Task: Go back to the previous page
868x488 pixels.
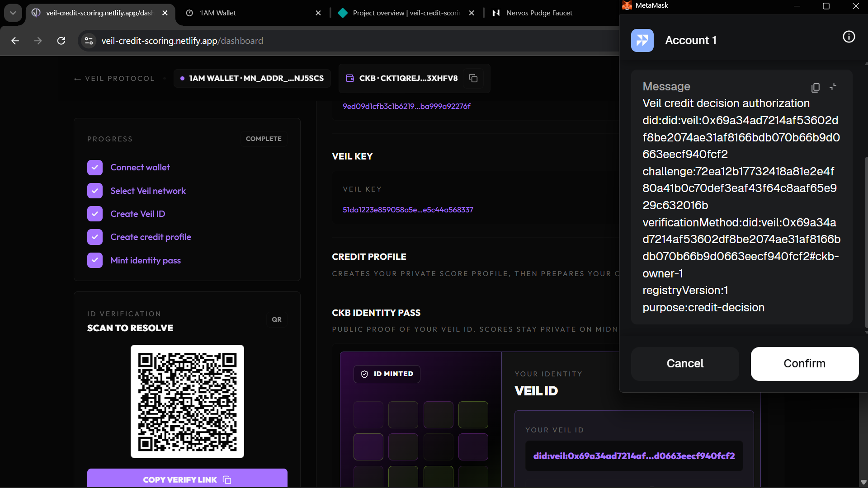Action: (15, 41)
